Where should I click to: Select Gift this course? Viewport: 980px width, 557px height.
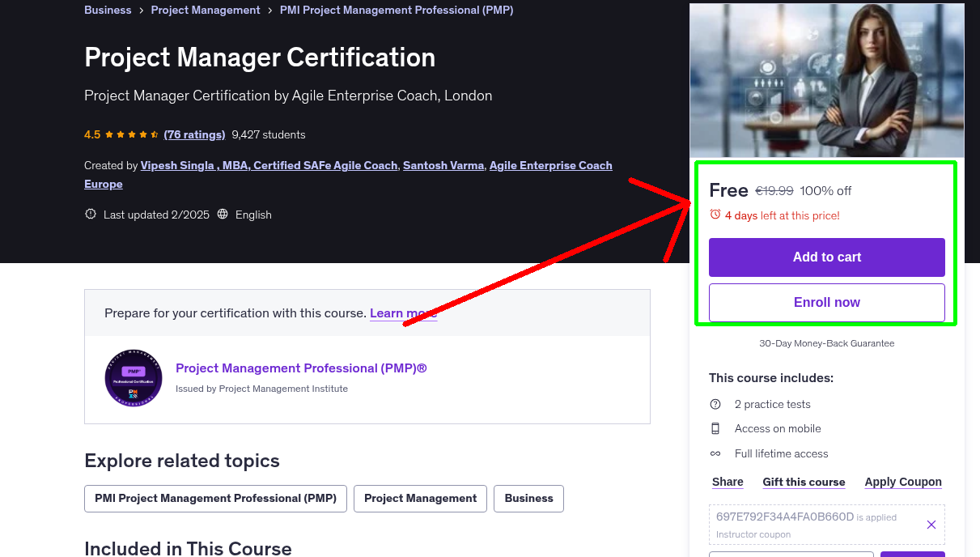[x=804, y=482]
